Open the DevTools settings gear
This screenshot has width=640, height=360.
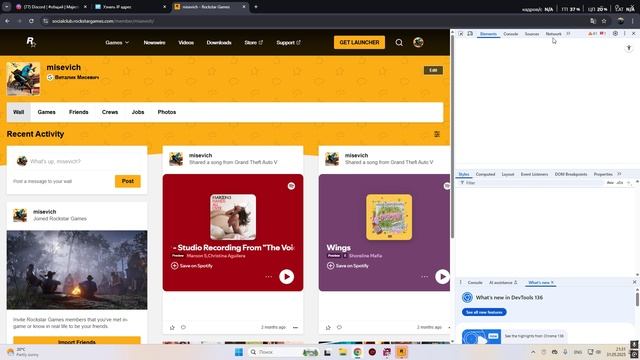615,33
